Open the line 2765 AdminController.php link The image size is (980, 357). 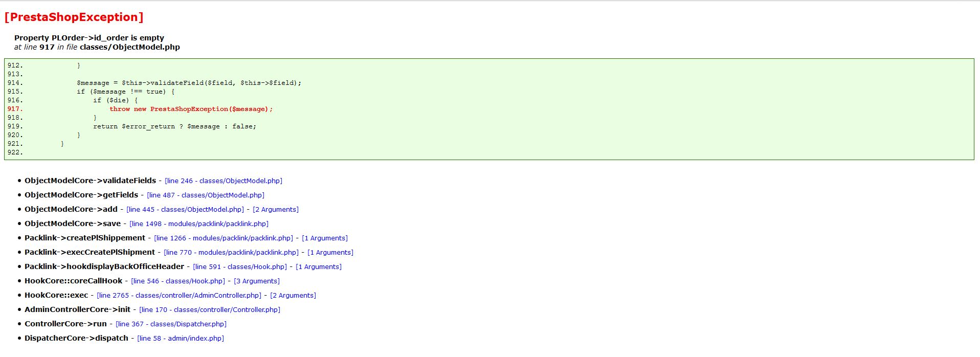[x=179, y=295]
